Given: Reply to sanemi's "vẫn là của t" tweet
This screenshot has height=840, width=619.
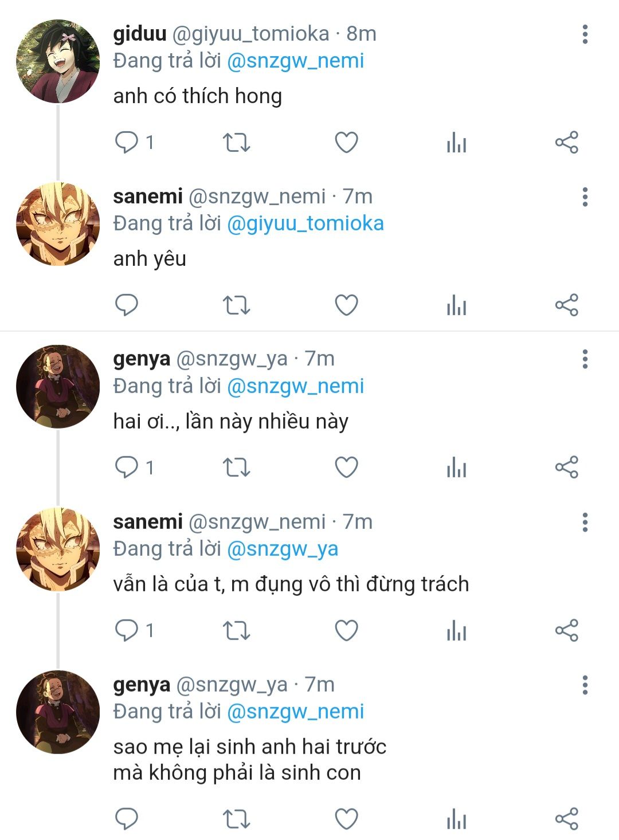Looking at the screenshot, I should (x=127, y=630).
